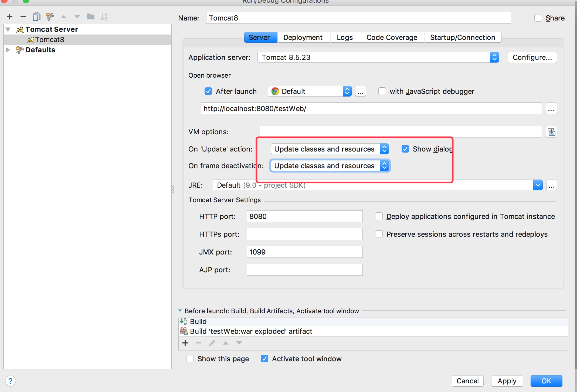Image resolution: width=577 pixels, height=392 pixels.
Task: Open help with question mark icon
Action: coord(11,381)
